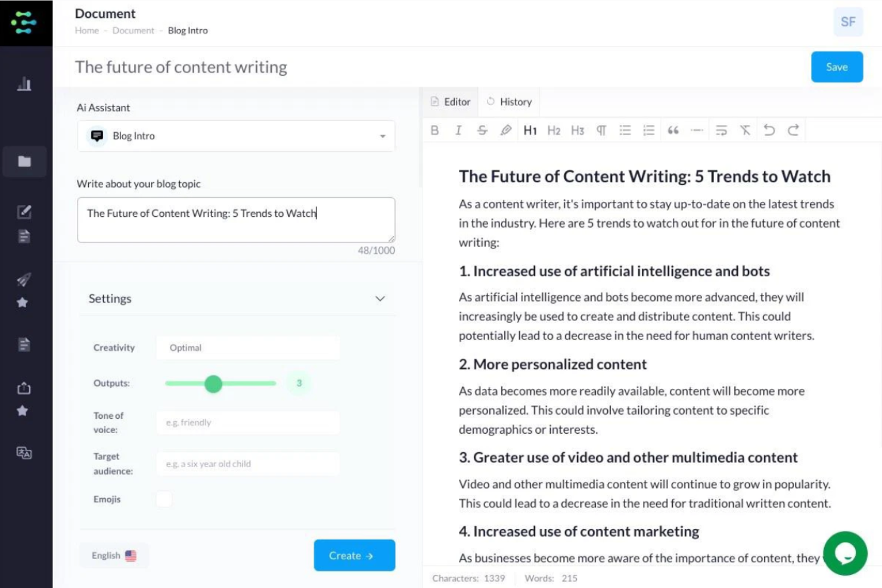882x588 pixels.
Task: Switch to the History tab
Action: [509, 101]
